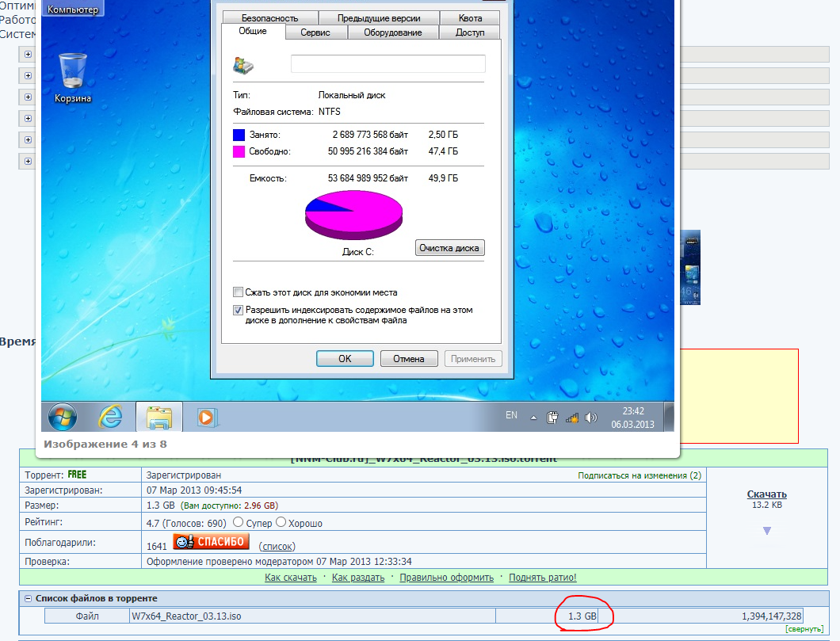Enable Сжать этот диск для экономии места
Viewport: 840px width, 641px height.
click(239, 292)
